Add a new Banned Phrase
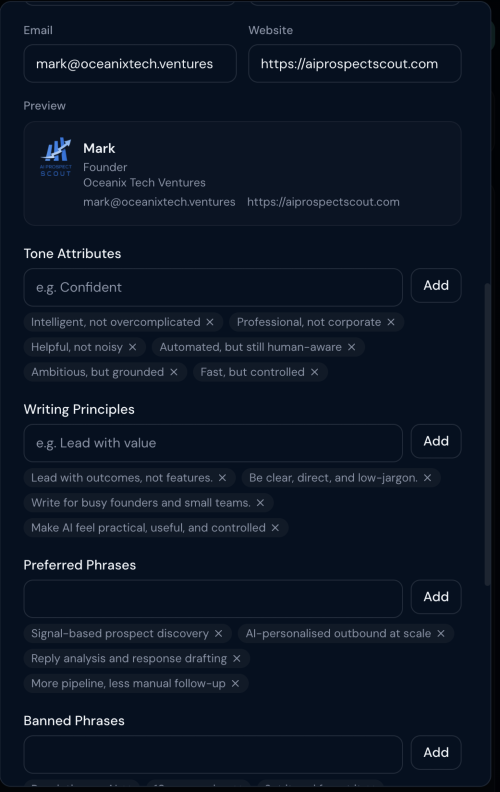Screen dimensions: 500x792 436,753
